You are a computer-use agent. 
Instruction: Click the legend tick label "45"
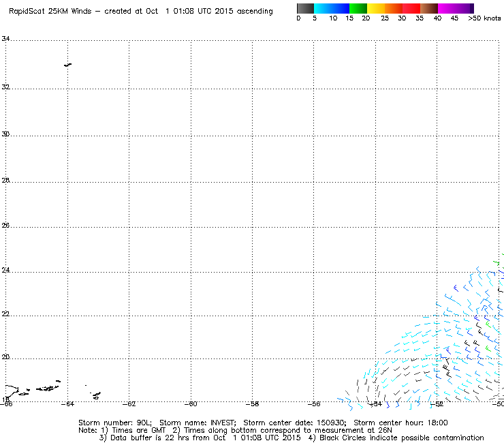pyautogui.click(x=454, y=18)
